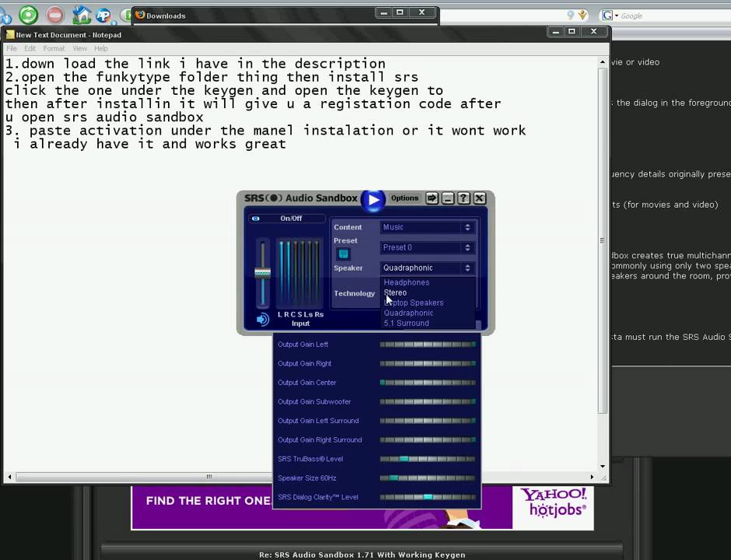Select Stereo from speaker list
731x560 pixels.
point(395,292)
